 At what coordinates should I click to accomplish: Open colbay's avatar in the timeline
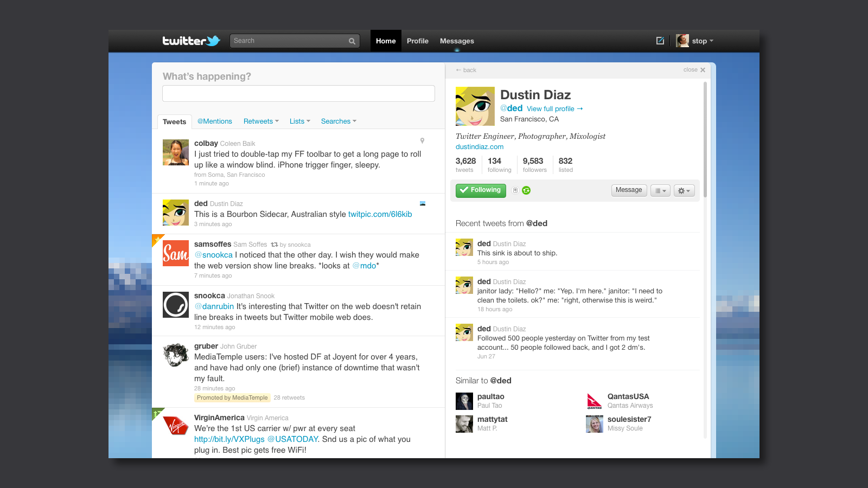176,152
